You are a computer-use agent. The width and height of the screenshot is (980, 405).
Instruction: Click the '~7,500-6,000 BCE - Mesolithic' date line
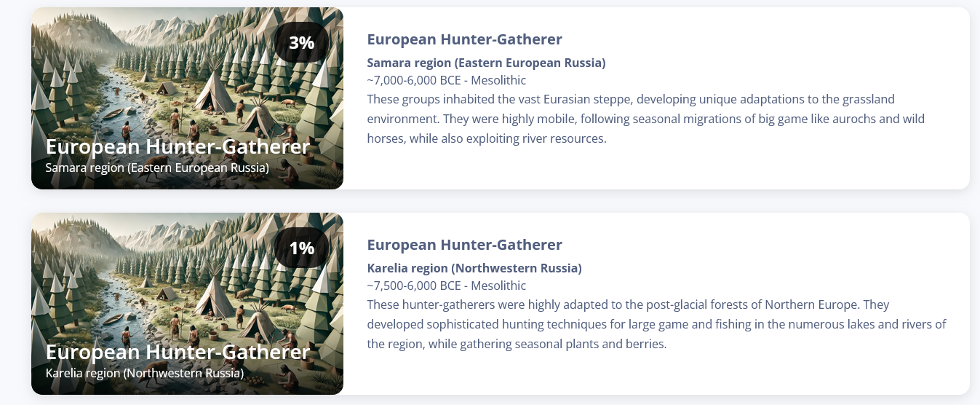point(446,286)
